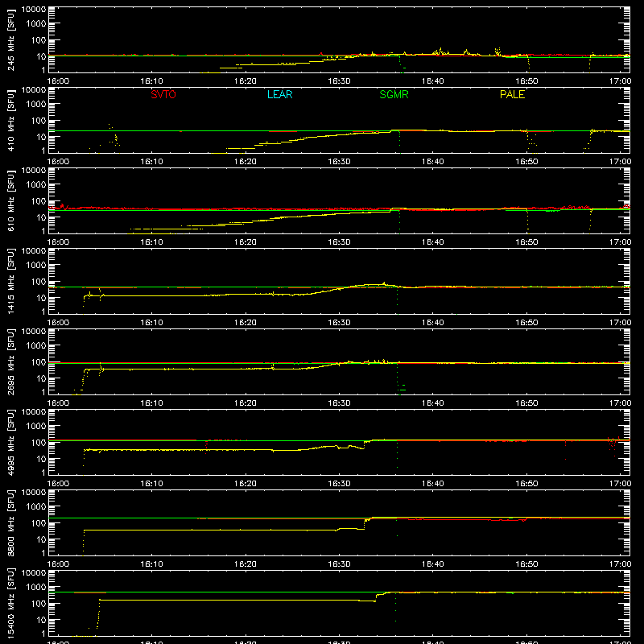Click the 17:00 time label under 8800 MHz panel
This screenshot has height=644, width=644.
[x=620, y=564]
